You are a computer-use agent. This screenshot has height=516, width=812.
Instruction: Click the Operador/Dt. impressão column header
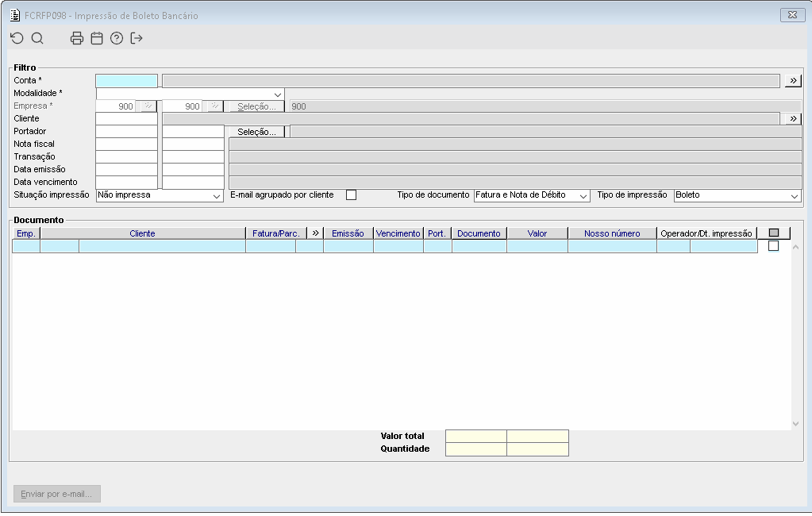[x=706, y=233]
